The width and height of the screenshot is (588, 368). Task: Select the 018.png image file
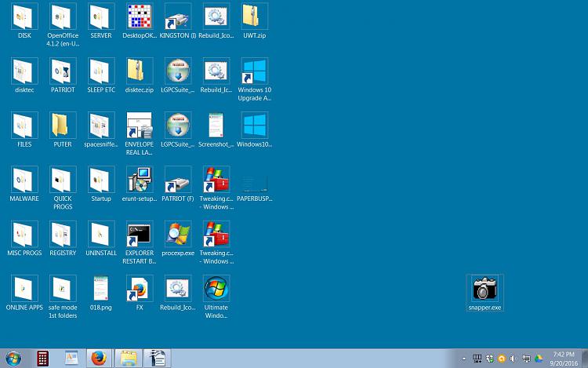(101, 289)
